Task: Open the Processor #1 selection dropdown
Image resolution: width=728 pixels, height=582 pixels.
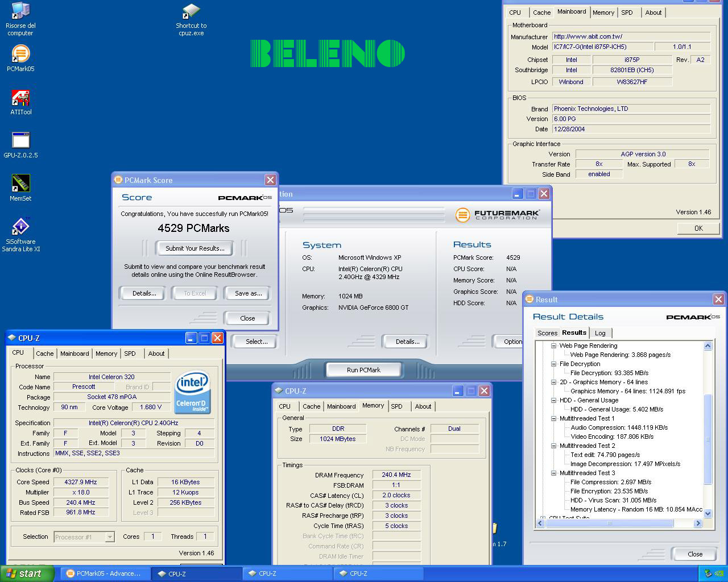Action: (110, 537)
